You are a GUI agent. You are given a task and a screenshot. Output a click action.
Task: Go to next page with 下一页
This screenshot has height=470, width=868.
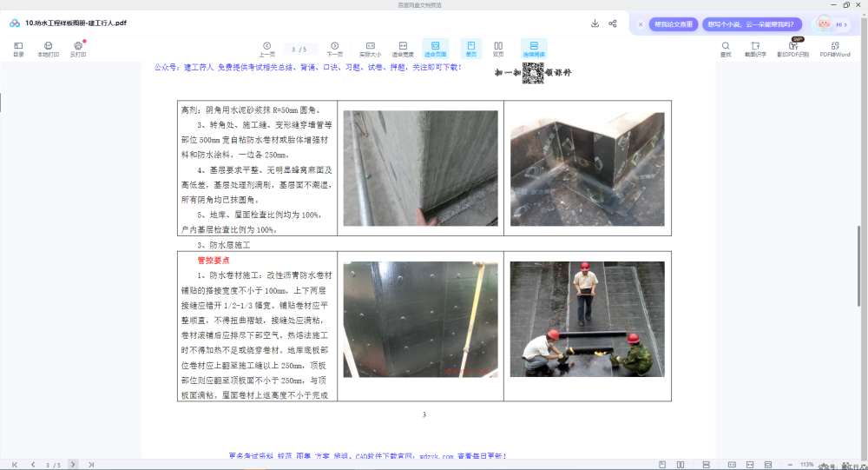334,50
